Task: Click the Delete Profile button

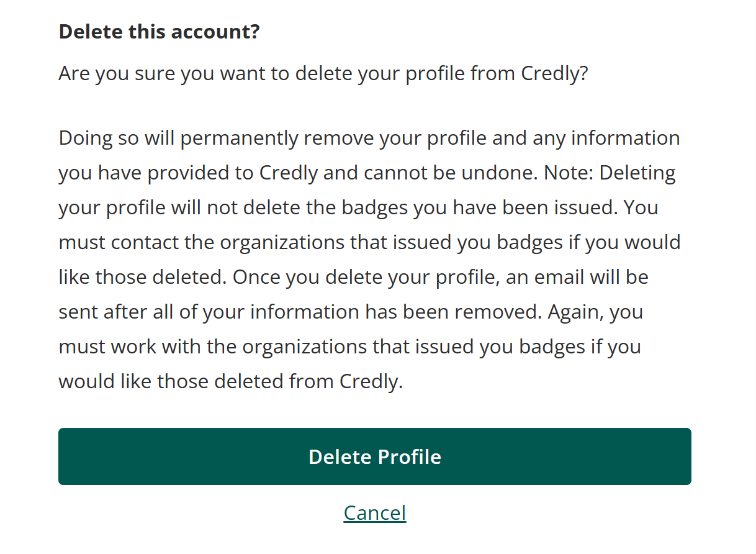Action: pos(374,456)
